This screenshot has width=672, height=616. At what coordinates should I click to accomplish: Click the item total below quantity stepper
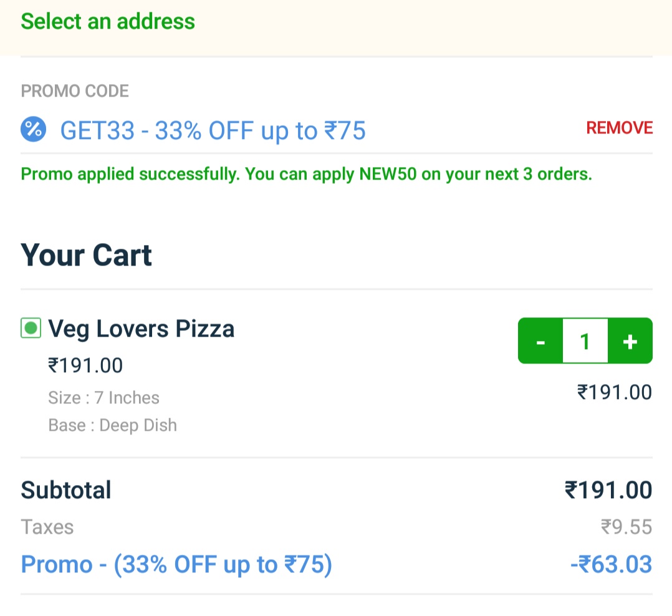coord(615,392)
